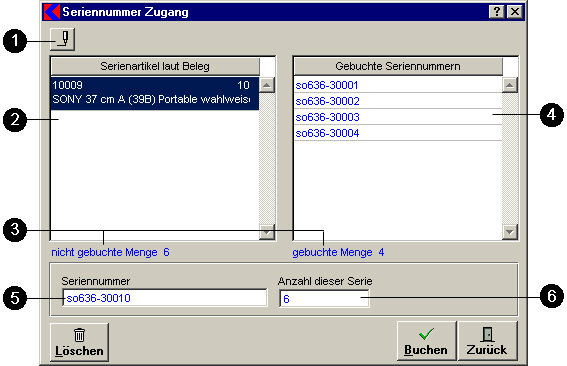This screenshot has width=567, height=366.
Task: Select serial number so636-30002
Action: click(398, 101)
